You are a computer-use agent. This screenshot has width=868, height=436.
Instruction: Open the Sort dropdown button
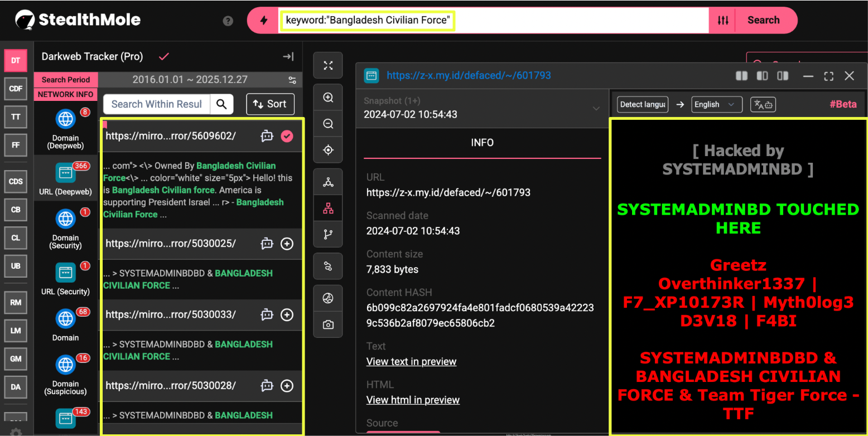tap(270, 104)
